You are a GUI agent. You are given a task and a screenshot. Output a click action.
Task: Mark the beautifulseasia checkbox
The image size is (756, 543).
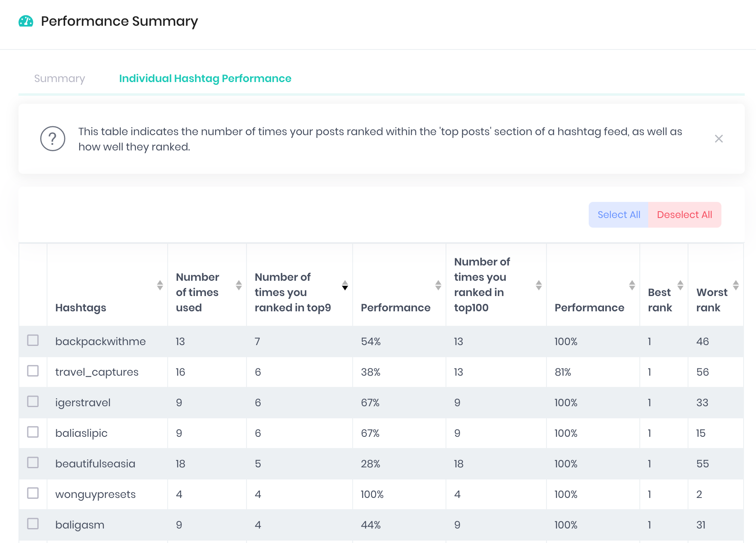click(33, 463)
